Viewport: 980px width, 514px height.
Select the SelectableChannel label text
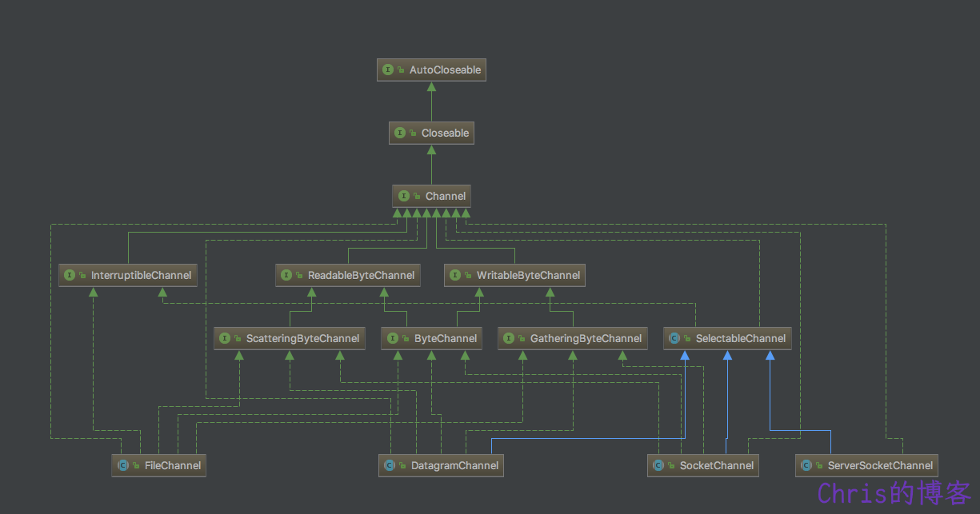tap(741, 338)
